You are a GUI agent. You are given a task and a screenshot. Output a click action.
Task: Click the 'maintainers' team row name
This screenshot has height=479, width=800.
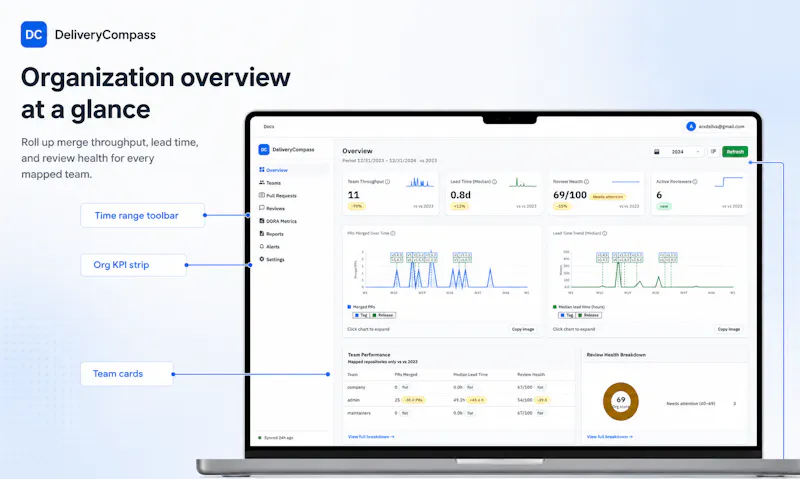click(x=359, y=413)
